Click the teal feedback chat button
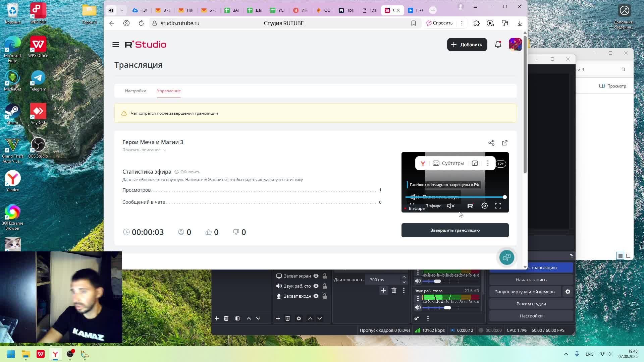The width and height of the screenshot is (644, 362). click(506, 257)
